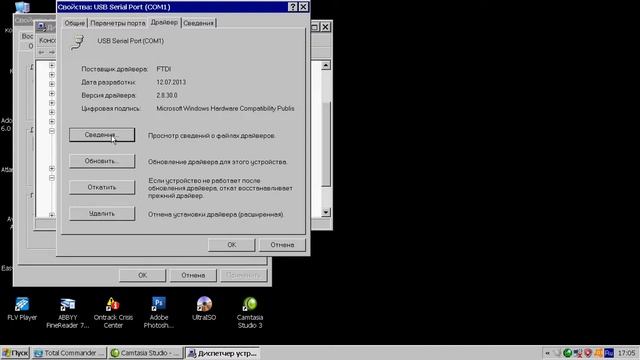This screenshot has height=360, width=640.
Task: Click the Обновление драйвера для этого устройства description
Action: 218,162
